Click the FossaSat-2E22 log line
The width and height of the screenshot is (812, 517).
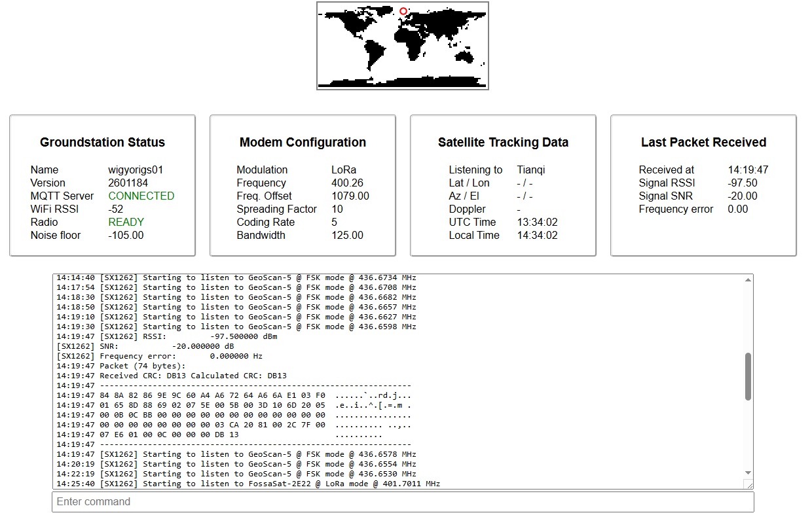(249, 484)
